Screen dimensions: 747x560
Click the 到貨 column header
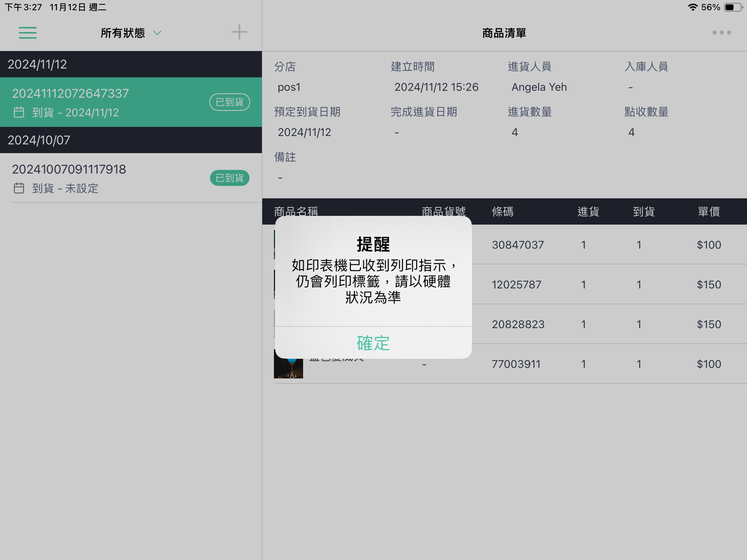644,211
